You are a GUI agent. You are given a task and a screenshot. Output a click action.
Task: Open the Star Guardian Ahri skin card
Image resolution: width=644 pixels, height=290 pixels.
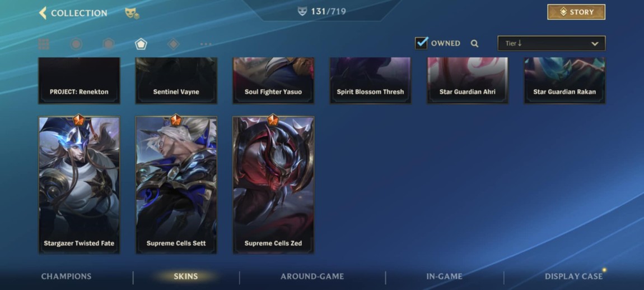[468, 80]
